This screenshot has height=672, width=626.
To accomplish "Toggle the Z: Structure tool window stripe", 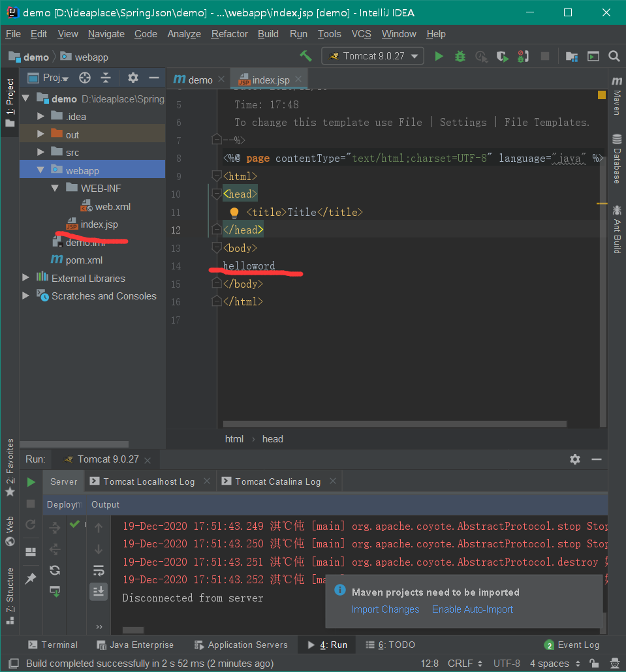I will pos(10,596).
